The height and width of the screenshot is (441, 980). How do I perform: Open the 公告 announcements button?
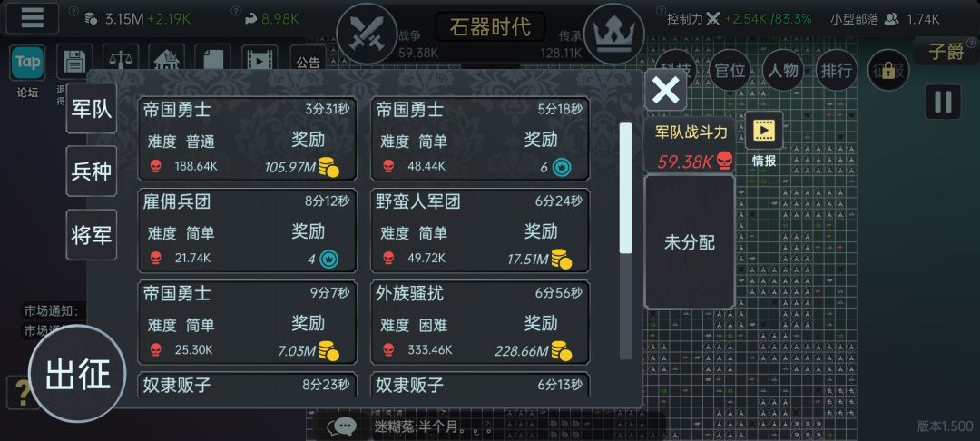pos(309,61)
